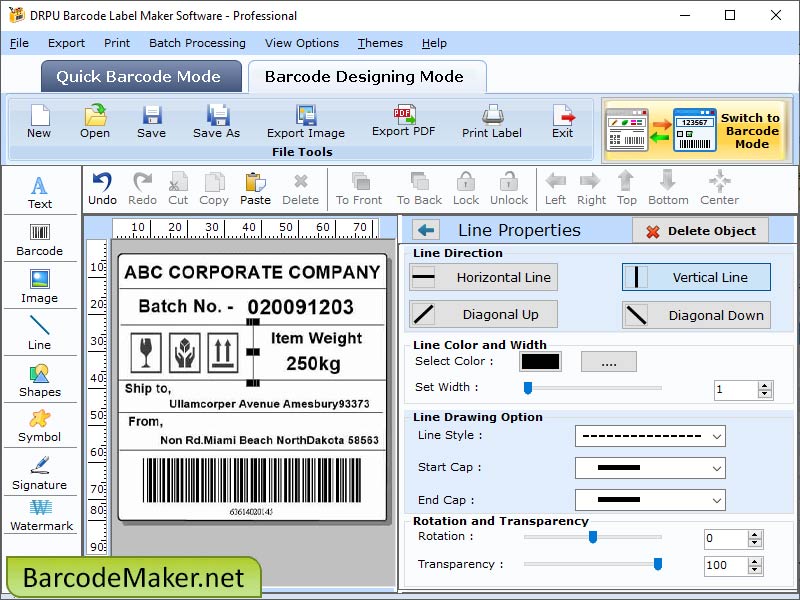Select the Signature tool
The image size is (800, 600).
coord(40,480)
